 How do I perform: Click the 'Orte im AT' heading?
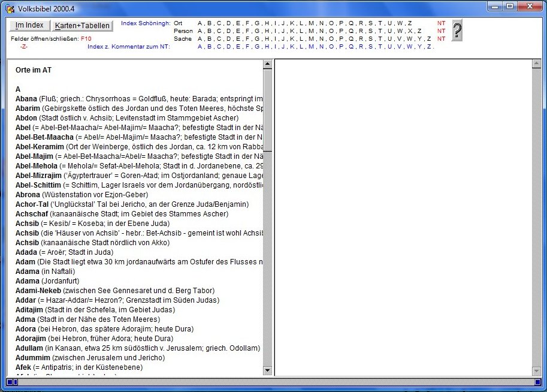[x=34, y=70]
